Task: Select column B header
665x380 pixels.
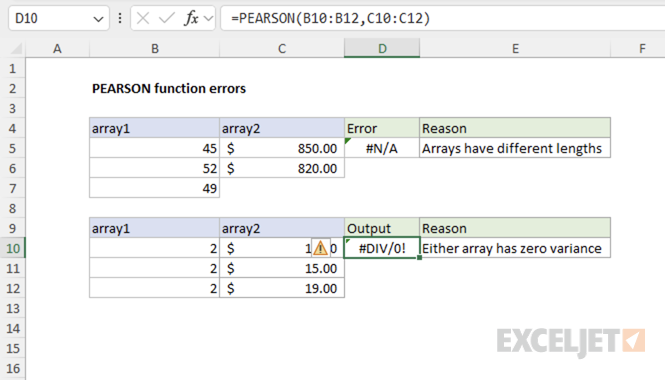Action: pos(155,49)
